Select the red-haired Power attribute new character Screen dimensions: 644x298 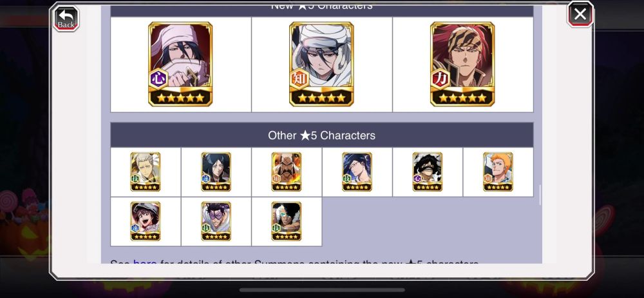pyautogui.click(x=462, y=65)
